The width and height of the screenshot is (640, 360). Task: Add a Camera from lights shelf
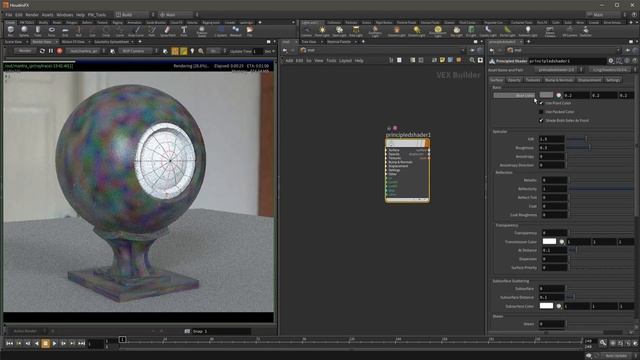pyautogui.click(x=307, y=31)
